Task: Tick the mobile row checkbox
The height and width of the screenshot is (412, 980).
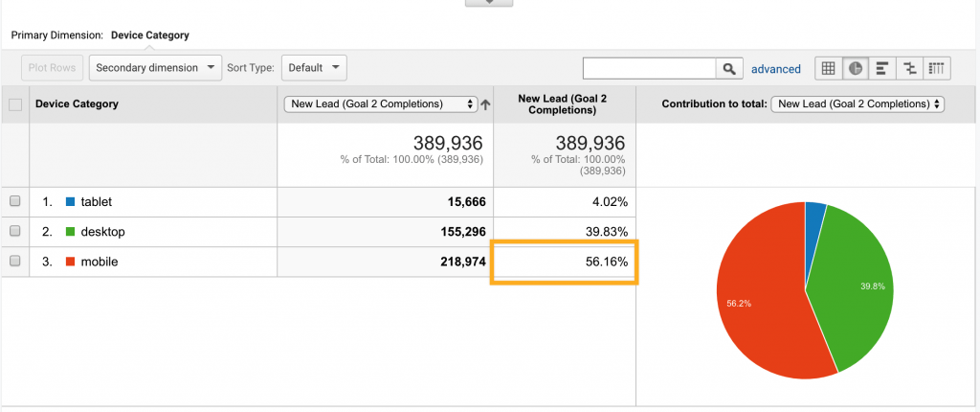Action: [15, 262]
